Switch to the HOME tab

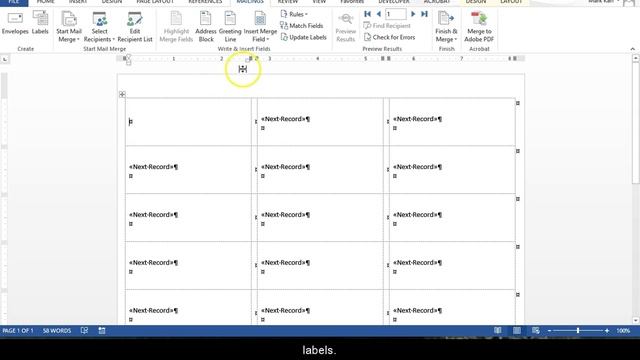pyautogui.click(x=45, y=2)
